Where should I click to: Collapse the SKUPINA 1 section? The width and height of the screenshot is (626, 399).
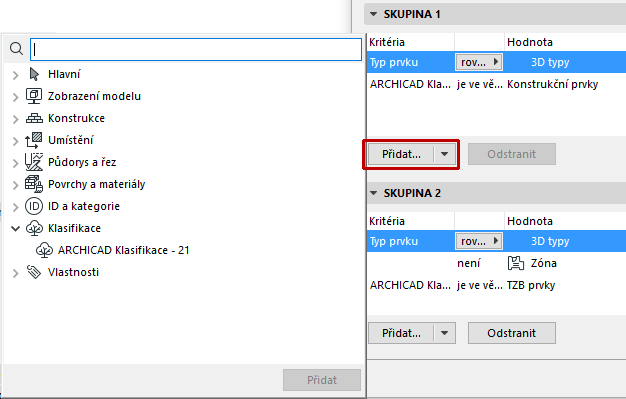[373, 14]
